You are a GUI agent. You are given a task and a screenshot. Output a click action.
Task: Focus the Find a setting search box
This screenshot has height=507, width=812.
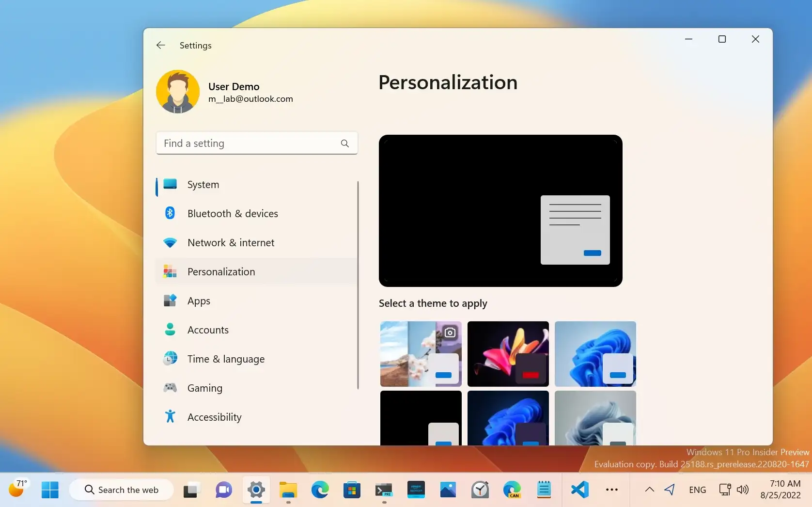tap(257, 143)
